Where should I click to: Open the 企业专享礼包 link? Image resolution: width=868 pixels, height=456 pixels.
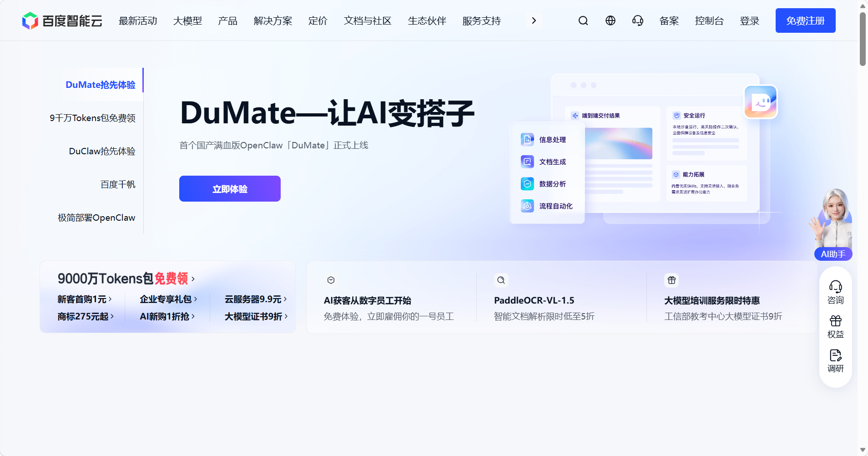pos(168,299)
